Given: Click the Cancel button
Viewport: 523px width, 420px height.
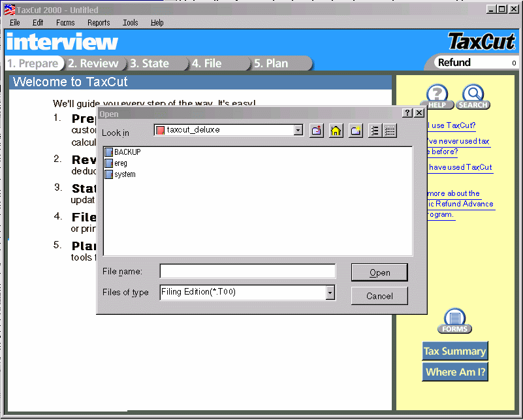Looking at the screenshot, I should 379,296.
